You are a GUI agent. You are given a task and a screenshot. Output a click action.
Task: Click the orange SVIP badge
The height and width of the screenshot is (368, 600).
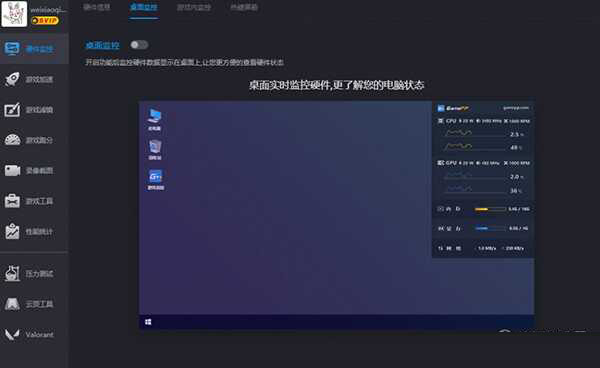[45, 21]
